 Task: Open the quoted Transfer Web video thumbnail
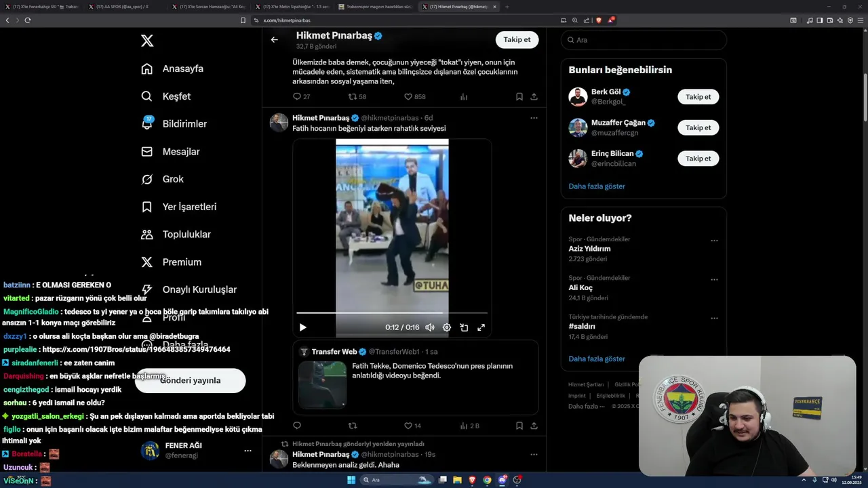pyautogui.click(x=322, y=385)
